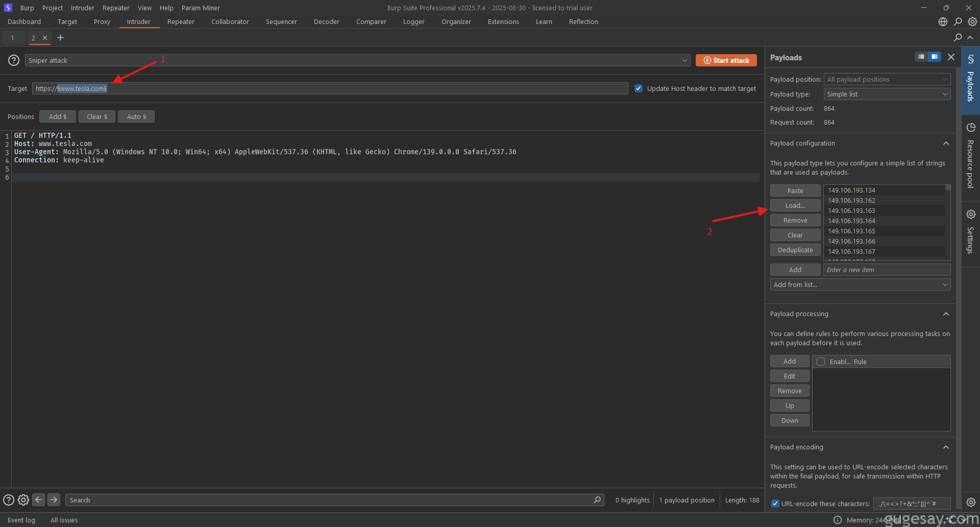980x527 pixels.
Task: Click Load... payload list button
Action: [795, 205]
